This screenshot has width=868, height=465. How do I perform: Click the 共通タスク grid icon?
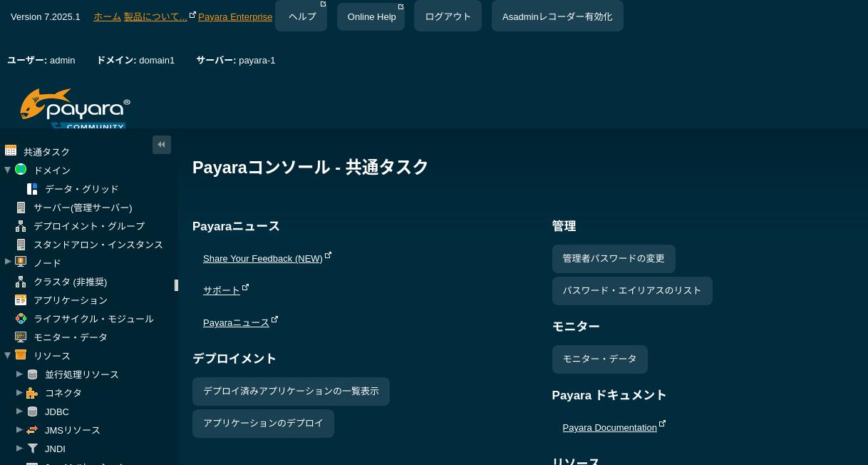coord(11,150)
